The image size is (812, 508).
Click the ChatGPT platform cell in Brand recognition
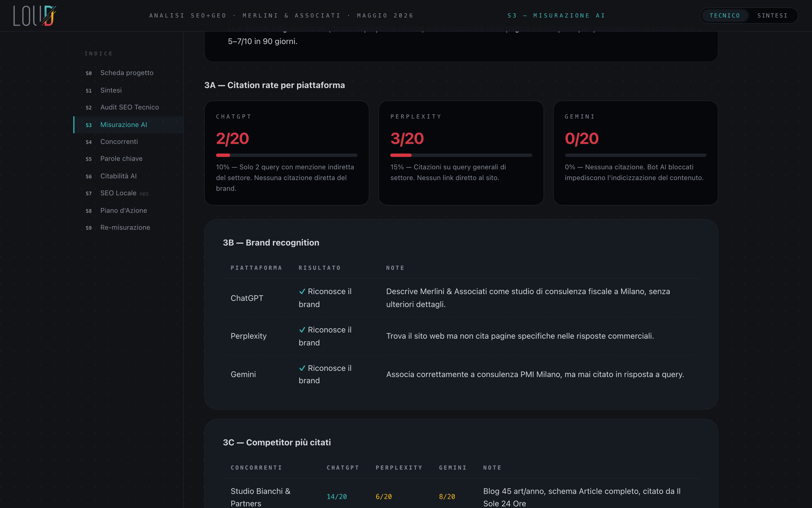(x=247, y=298)
